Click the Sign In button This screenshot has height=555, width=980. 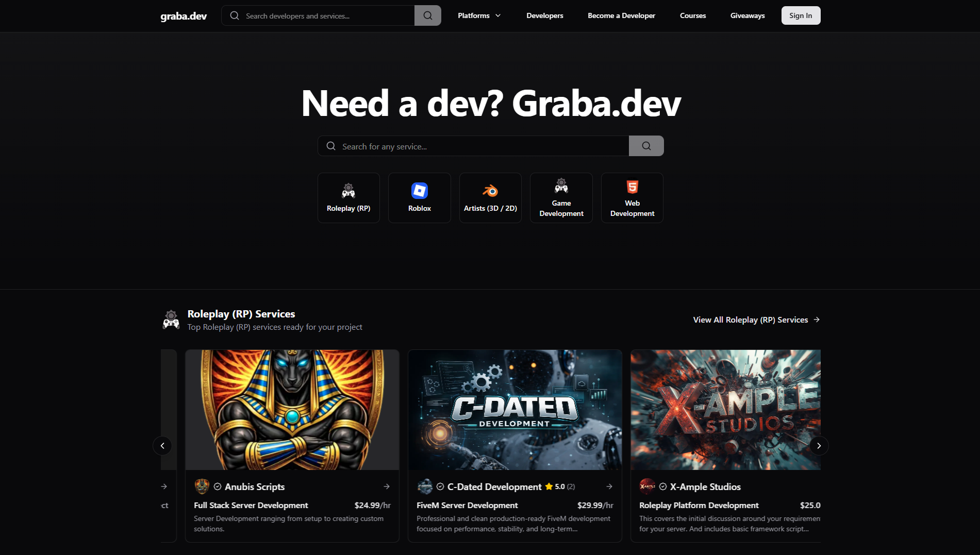coord(801,15)
